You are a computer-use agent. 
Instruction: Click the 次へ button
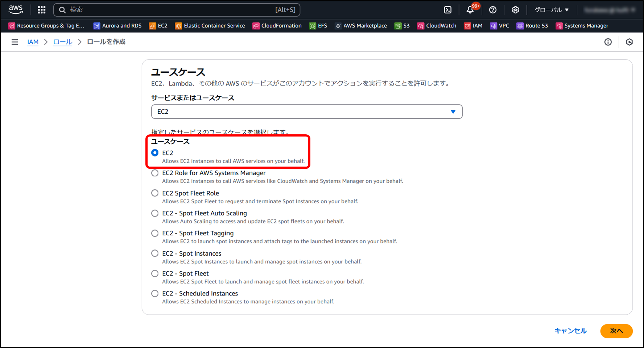616,331
